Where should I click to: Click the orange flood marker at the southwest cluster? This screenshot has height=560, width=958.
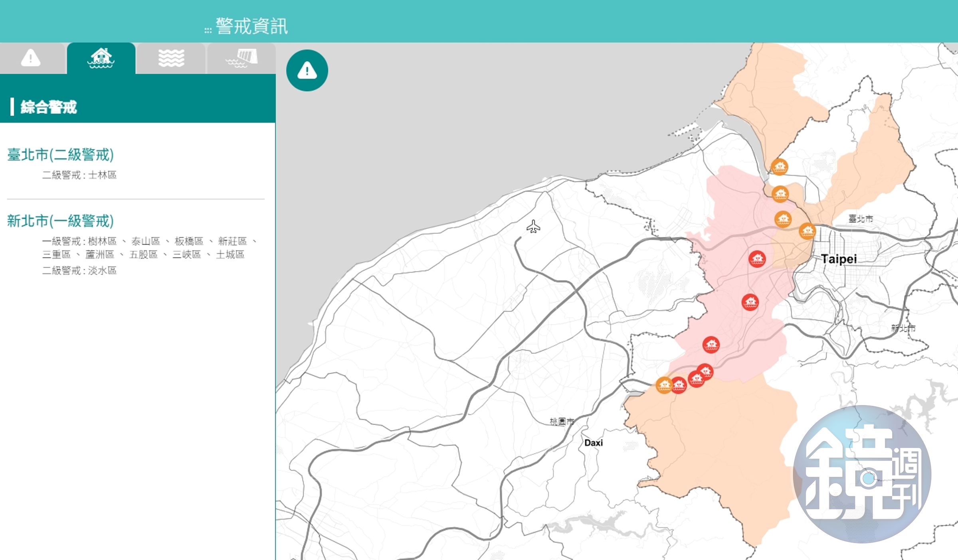664,385
